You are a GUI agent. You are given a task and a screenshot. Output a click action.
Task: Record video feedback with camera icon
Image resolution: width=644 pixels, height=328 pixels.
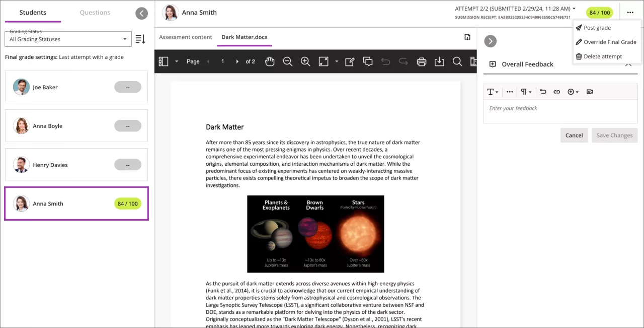click(x=590, y=92)
